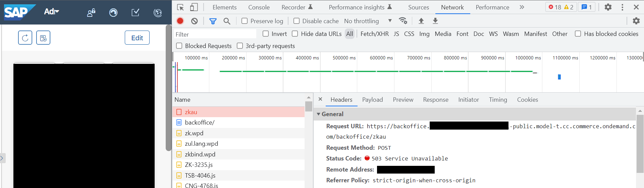Show more DevTools tabs chevron
Screen dimensions: 644x188
(522, 7)
